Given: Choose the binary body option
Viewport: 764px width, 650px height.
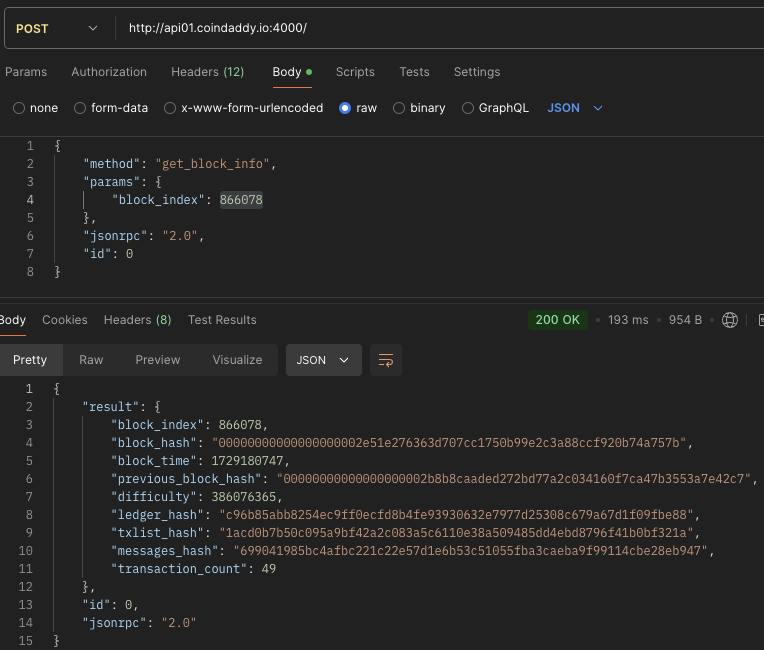Looking at the screenshot, I should click(x=399, y=108).
